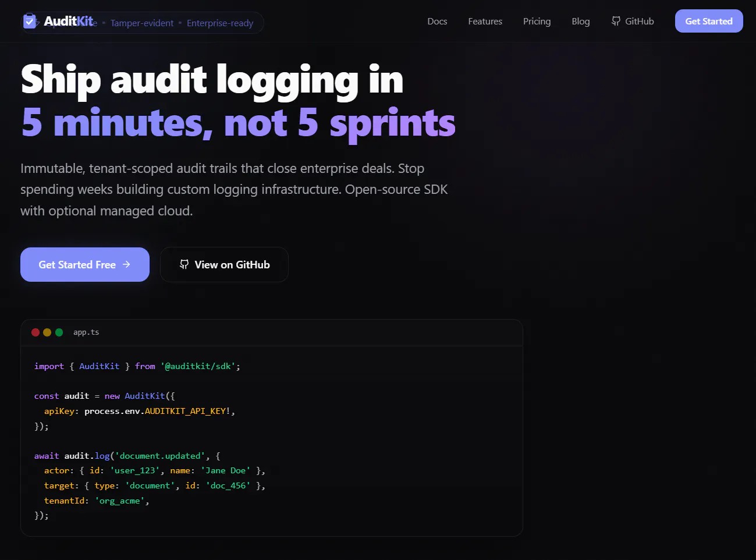The width and height of the screenshot is (756, 560).
Task: Click the red dot in code window
Action: pos(36,332)
